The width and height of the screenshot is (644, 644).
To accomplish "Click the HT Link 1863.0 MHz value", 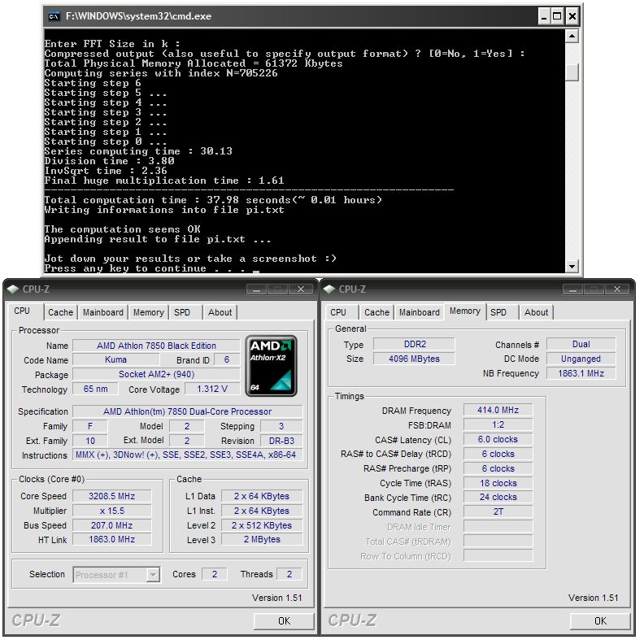I will coord(111,539).
